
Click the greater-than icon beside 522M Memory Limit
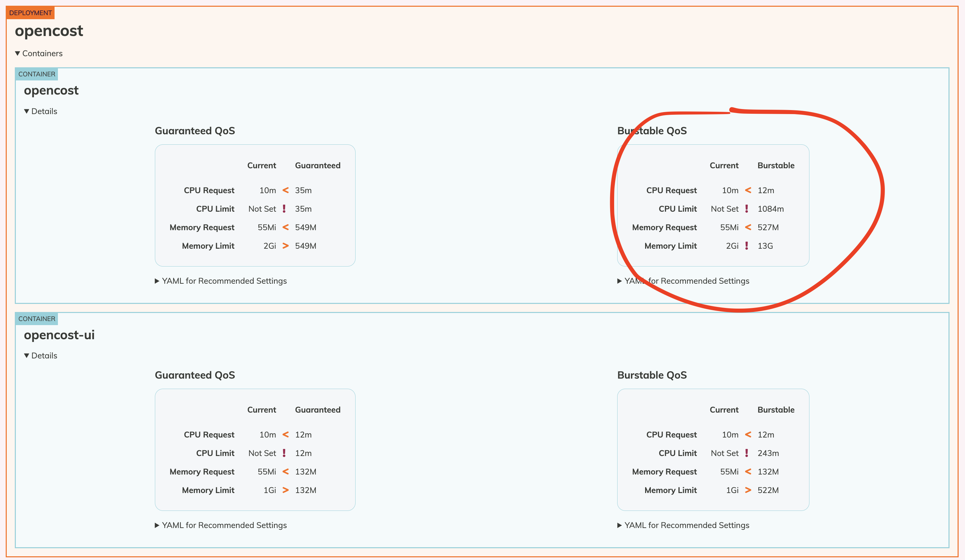[748, 490]
